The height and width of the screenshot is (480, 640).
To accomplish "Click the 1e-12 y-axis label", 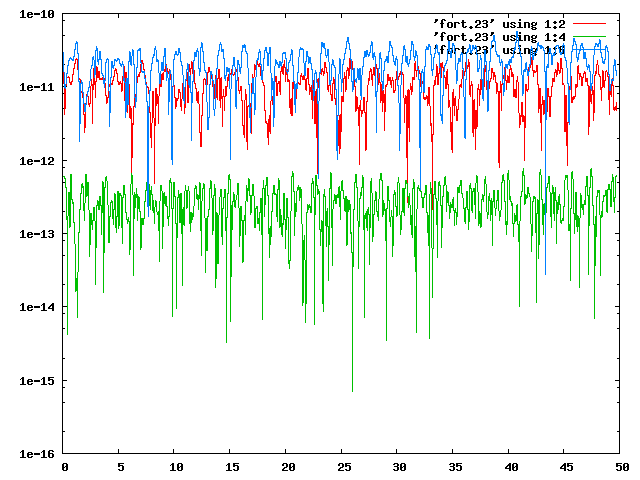I will [37, 160].
